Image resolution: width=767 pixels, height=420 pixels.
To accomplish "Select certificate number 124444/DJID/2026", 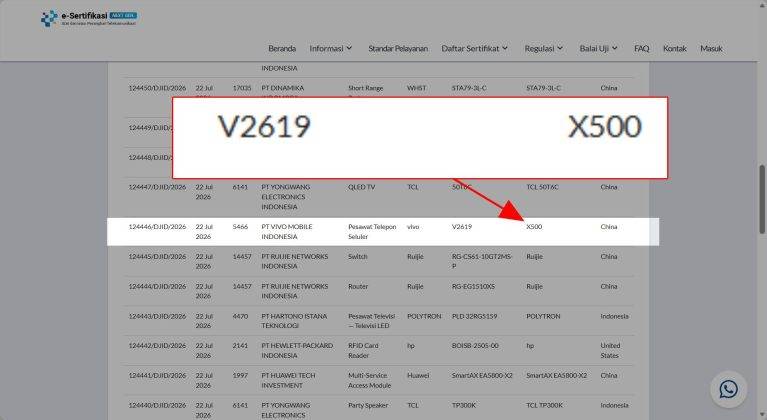I will (157, 287).
